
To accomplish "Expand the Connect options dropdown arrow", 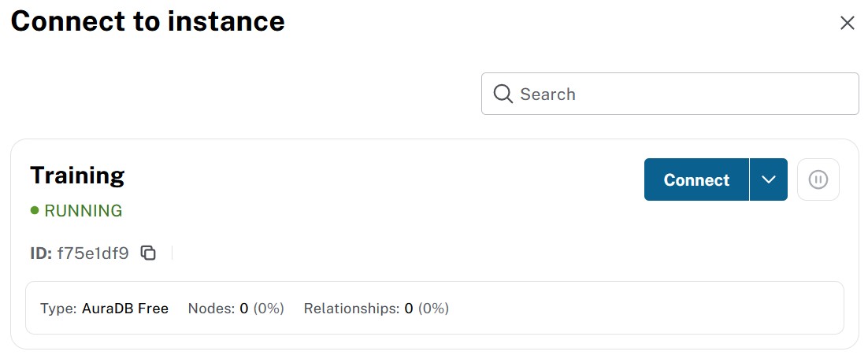I will [769, 180].
